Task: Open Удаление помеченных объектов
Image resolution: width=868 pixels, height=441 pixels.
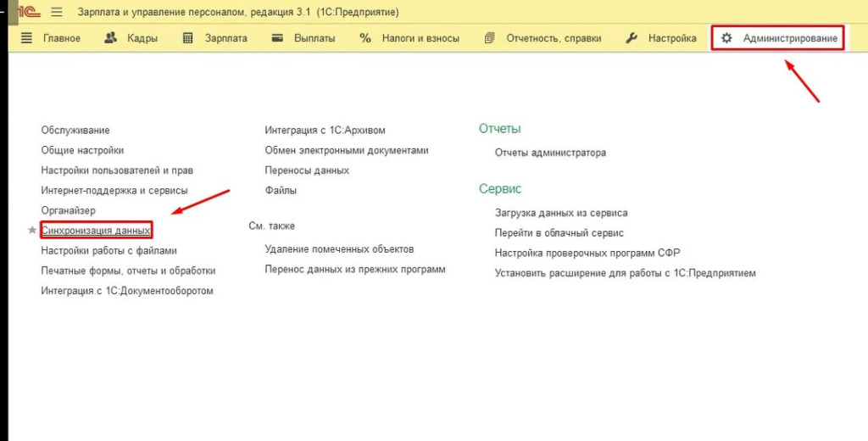Action: pyautogui.click(x=339, y=248)
